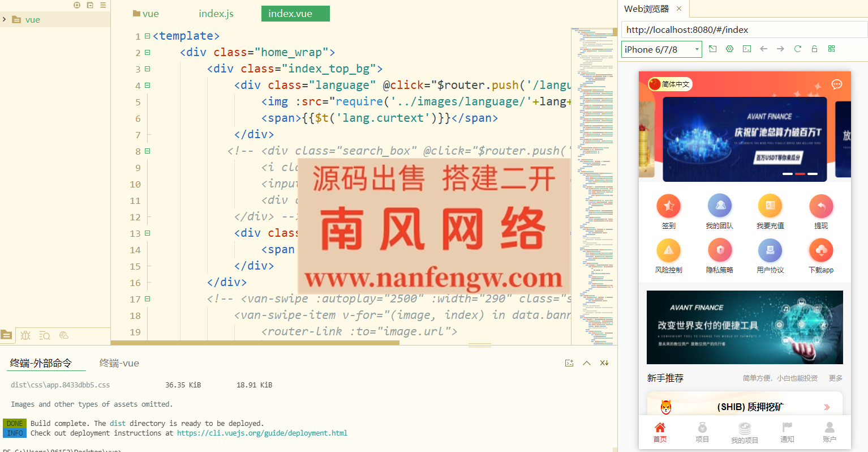
Task: Click the 下载app download icon
Action: click(x=821, y=250)
